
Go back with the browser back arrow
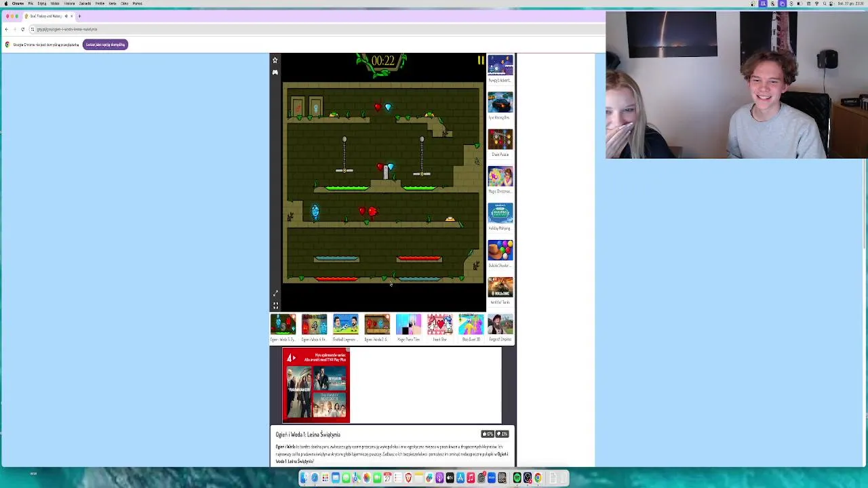coord(7,29)
